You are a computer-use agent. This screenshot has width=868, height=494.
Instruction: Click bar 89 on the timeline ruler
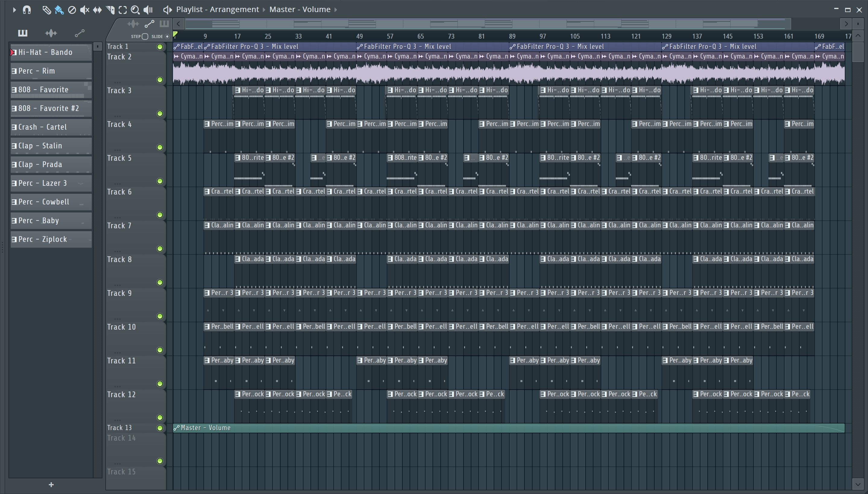[512, 36]
